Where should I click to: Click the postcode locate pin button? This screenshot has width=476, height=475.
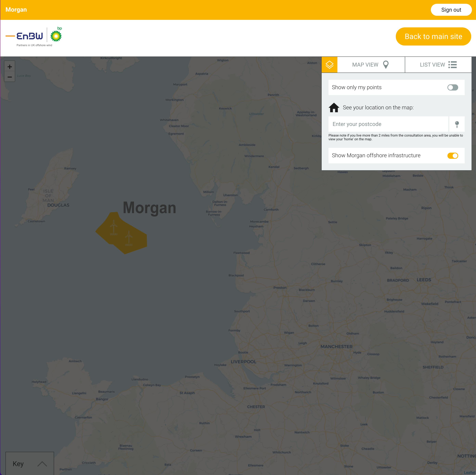click(x=457, y=124)
